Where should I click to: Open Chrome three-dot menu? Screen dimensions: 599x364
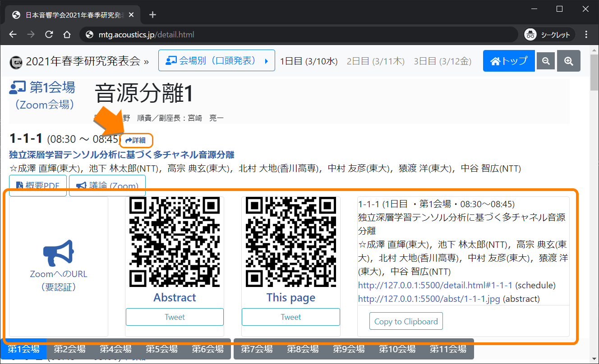[x=586, y=35]
